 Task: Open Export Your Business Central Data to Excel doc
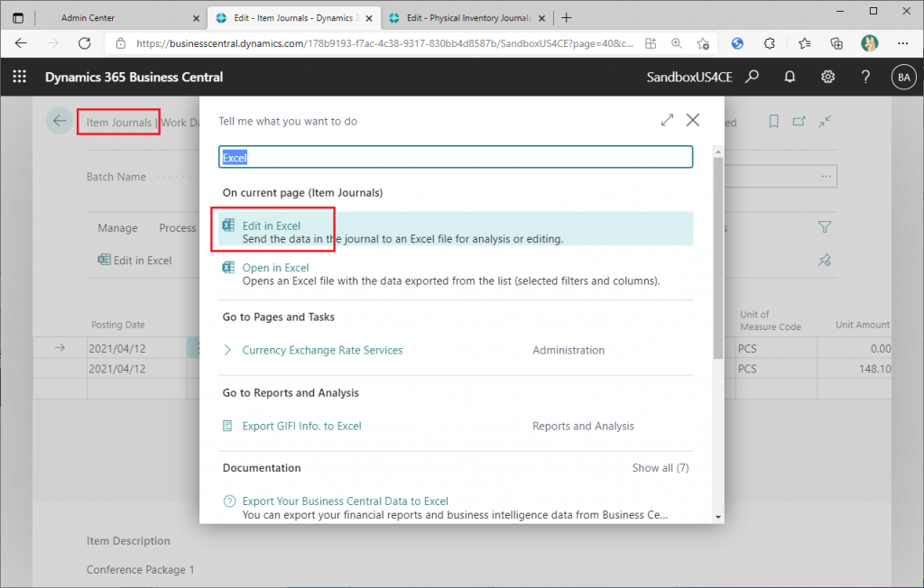346,501
